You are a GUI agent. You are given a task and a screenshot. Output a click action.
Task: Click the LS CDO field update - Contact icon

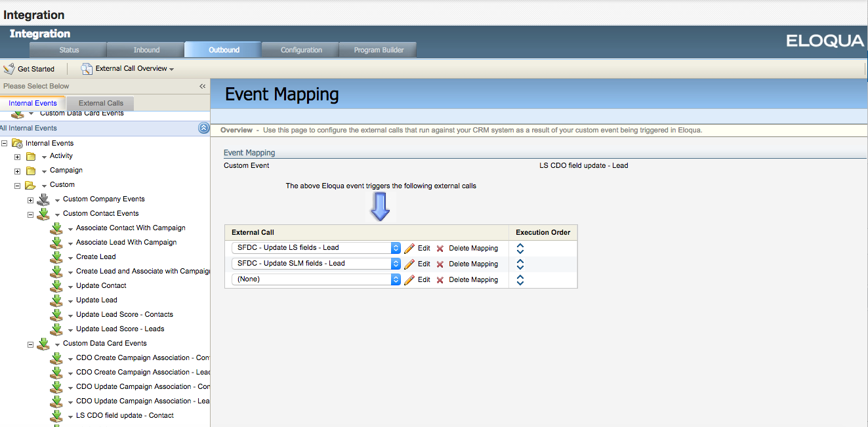(56, 416)
